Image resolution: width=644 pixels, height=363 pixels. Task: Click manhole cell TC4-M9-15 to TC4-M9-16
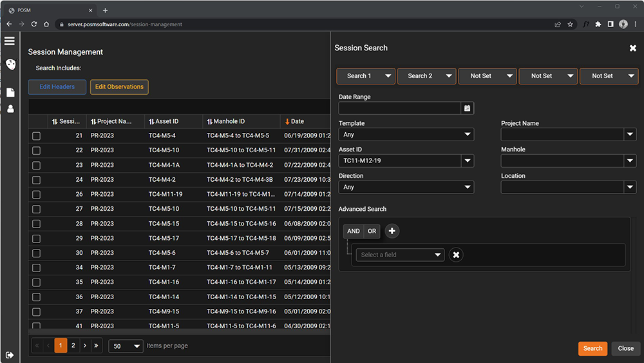tap(241, 311)
